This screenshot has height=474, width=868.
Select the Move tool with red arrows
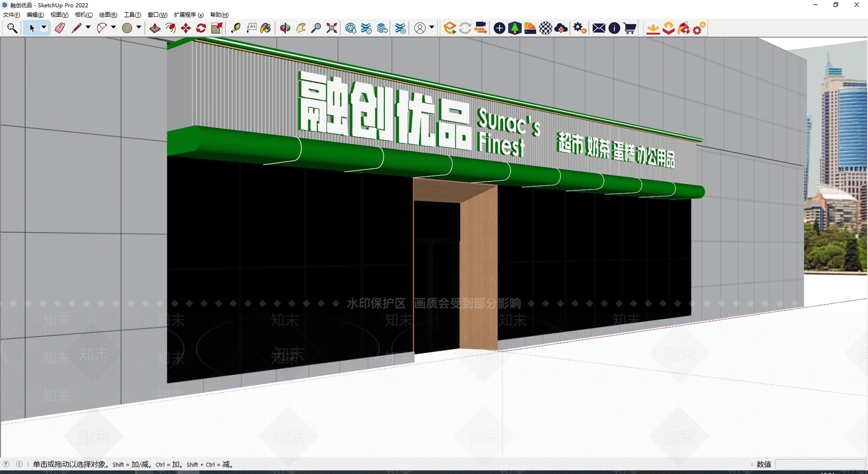click(x=186, y=28)
